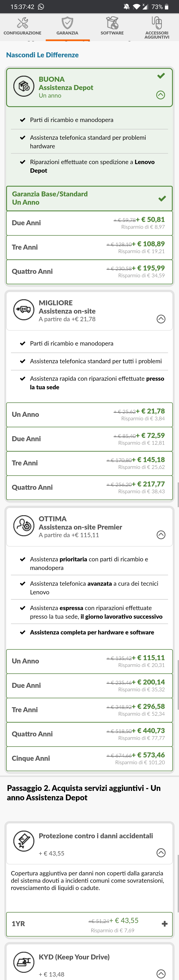Tap the Assistenza Depot package icon
Image resolution: width=179 pixels, height=980 pixels.
[24, 86]
